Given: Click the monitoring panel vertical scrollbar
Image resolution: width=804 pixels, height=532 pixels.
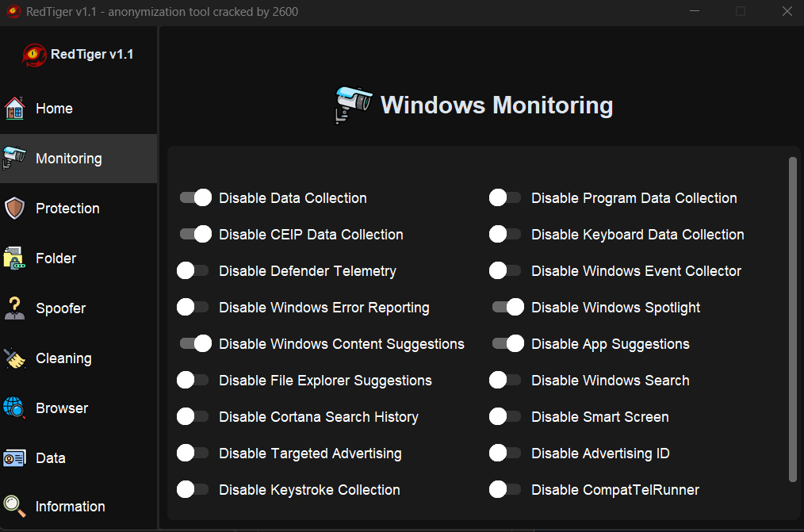Looking at the screenshot, I should (x=793, y=320).
